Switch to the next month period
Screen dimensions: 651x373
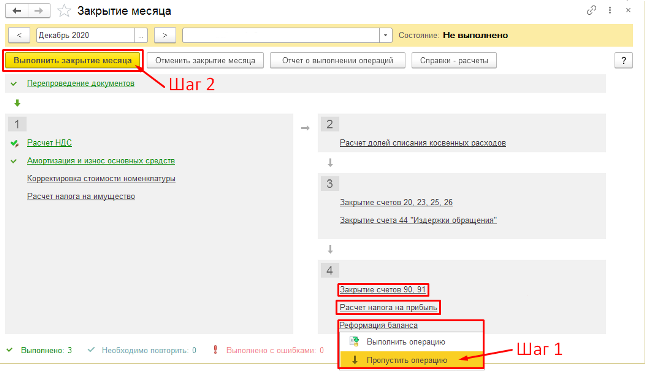[x=165, y=35]
